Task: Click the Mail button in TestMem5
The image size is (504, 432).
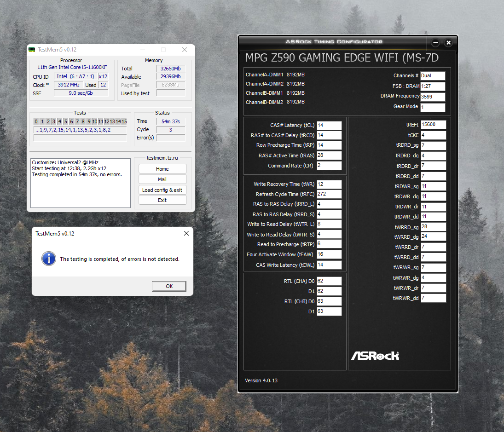Action: pyautogui.click(x=162, y=179)
